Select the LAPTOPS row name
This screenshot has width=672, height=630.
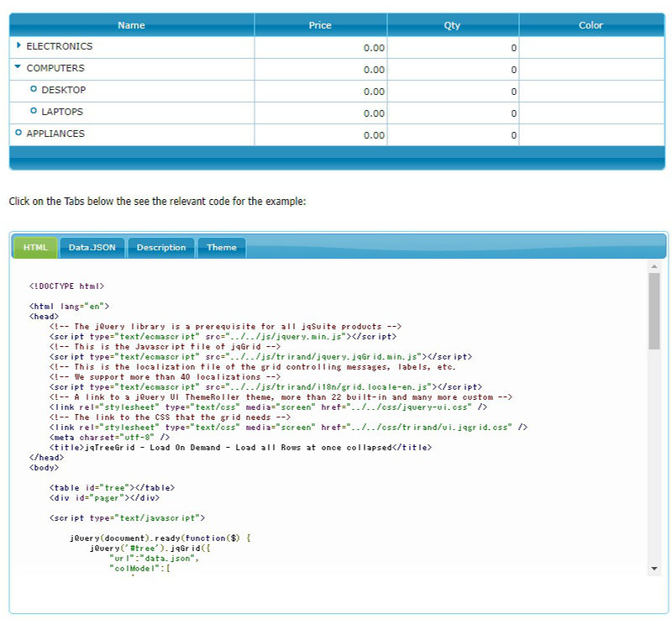(x=62, y=112)
